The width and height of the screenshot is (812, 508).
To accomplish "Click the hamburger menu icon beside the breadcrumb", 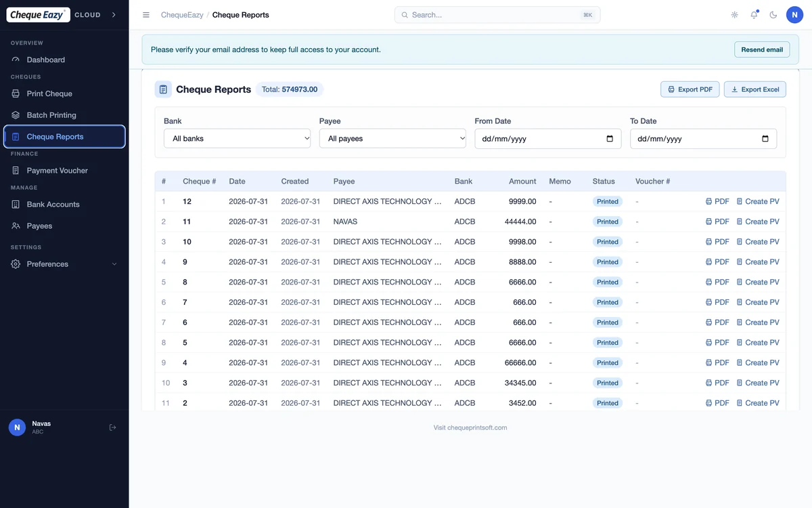I will tap(146, 15).
